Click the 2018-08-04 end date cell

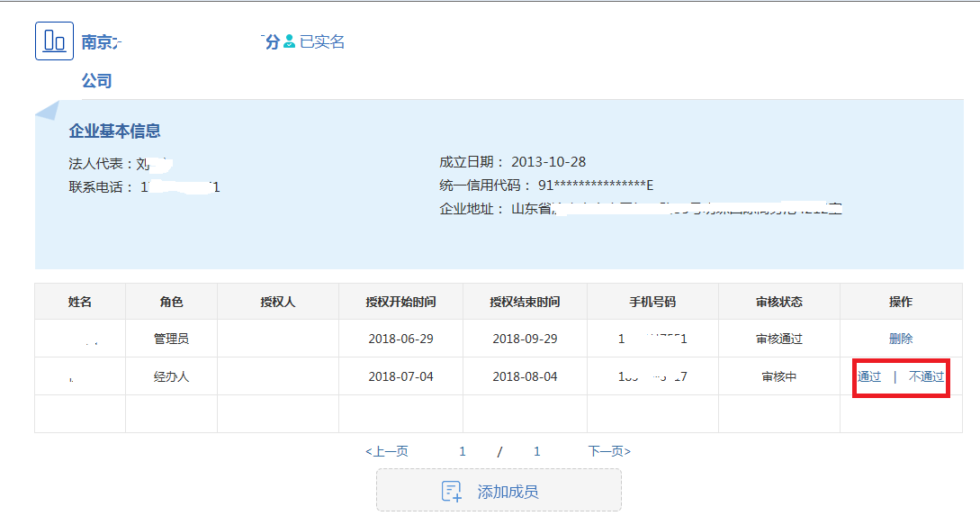point(525,377)
